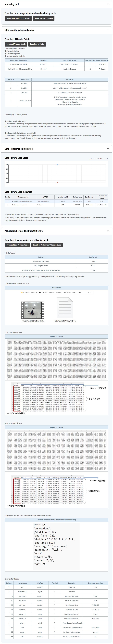The height and width of the screenshot is (644, 113).
Task: Click the blue measurement point on chart
Action: (57, 165)
